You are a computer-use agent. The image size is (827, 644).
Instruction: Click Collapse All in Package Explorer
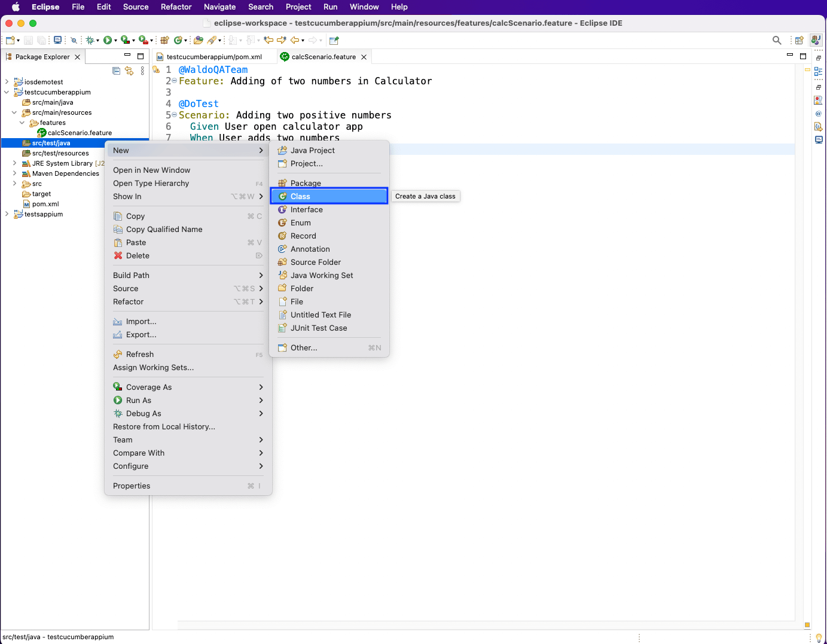point(117,71)
